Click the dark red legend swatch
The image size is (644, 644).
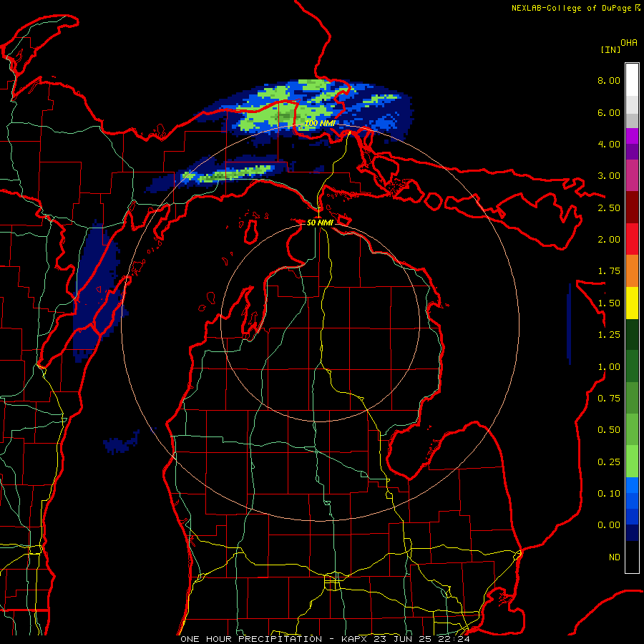632,208
